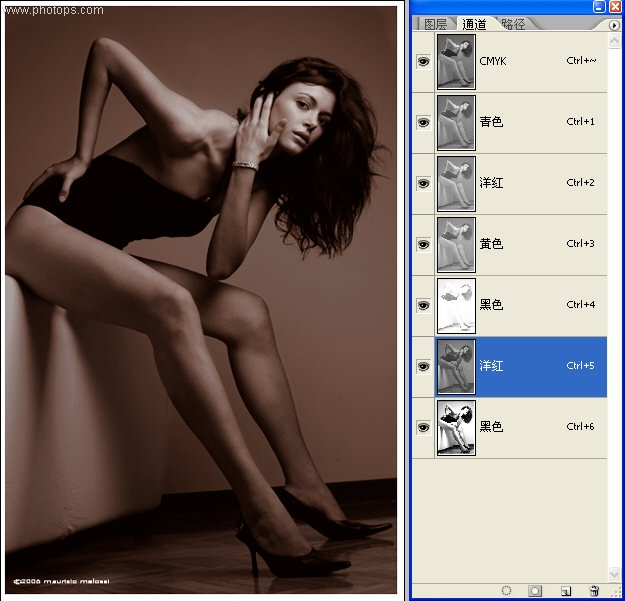Screen dimensions: 625x601
Task: Toggle visibility of 青色 channel
Action: pos(423,122)
